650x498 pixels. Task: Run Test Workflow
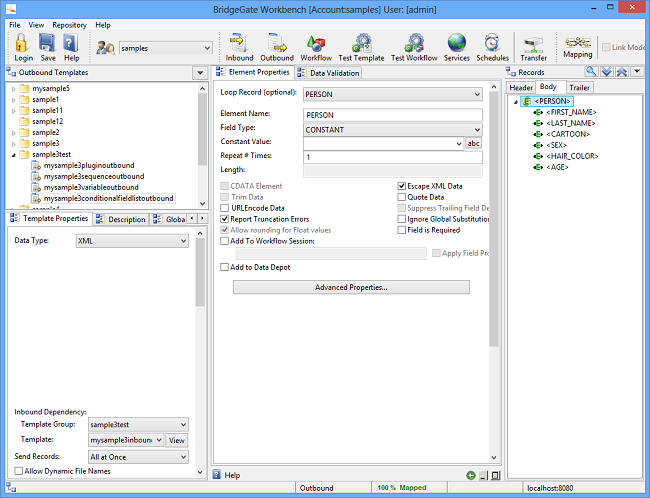(414, 48)
